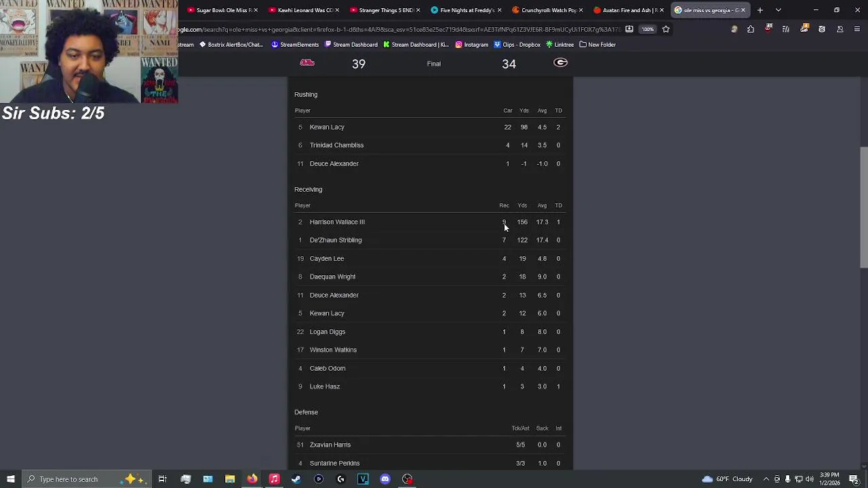Image resolution: width=868 pixels, height=488 pixels.
Task: Open the Firefox extensions puzzle icon
Action: (x=751, y=29)
